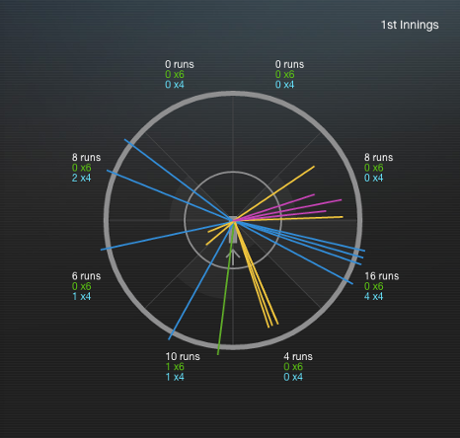Click the top-left 0 runs label
This screenshot has height=438, width=460.
179,64
